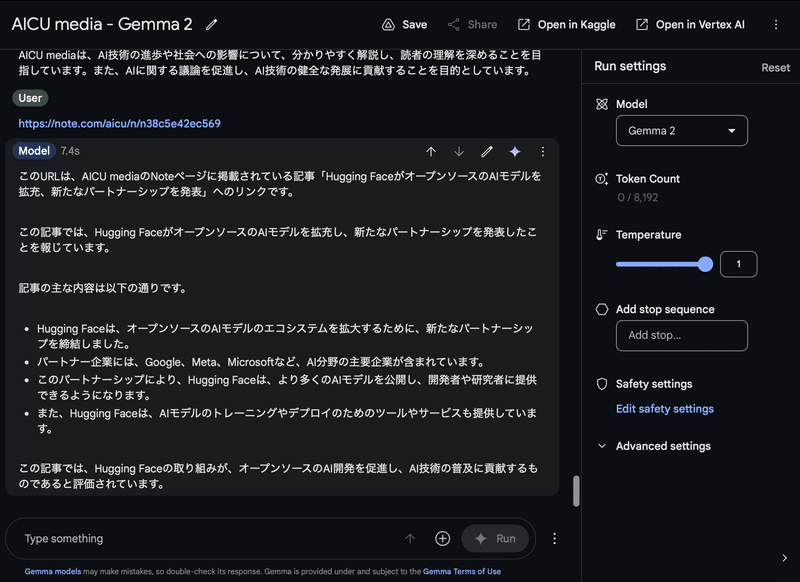Edit the model response with pencil icon
800x582 pixels.
487,151
